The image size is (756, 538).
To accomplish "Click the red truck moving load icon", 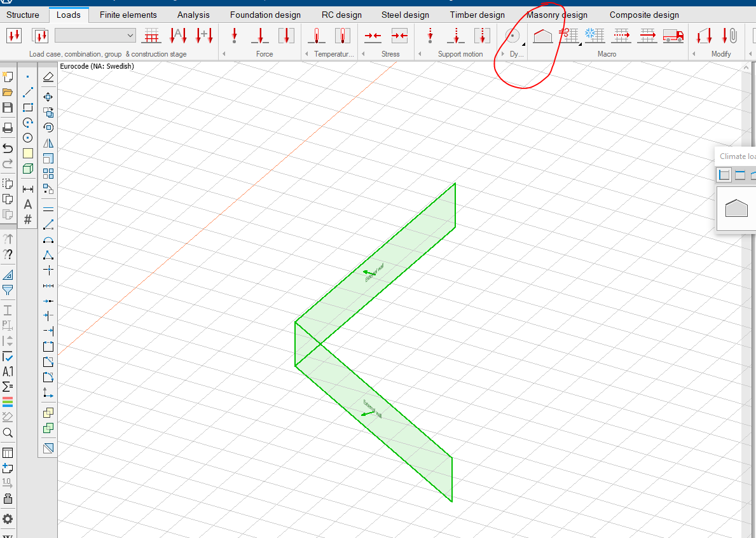I will [673, 36].
